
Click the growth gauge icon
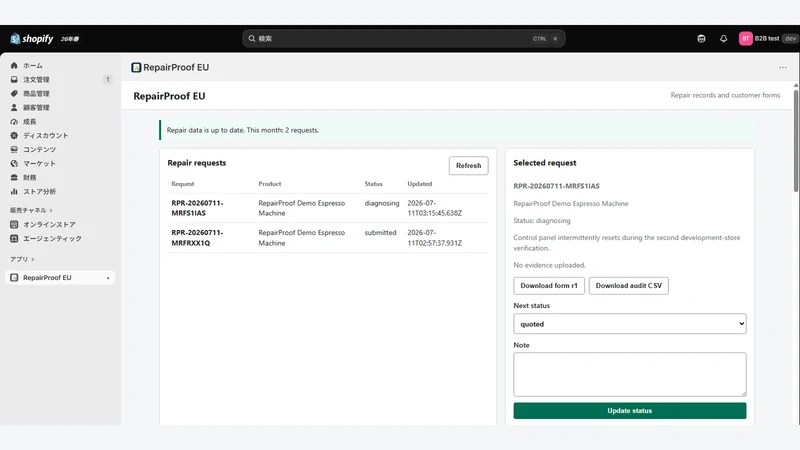pyautogui.click(x=14, y=121)
